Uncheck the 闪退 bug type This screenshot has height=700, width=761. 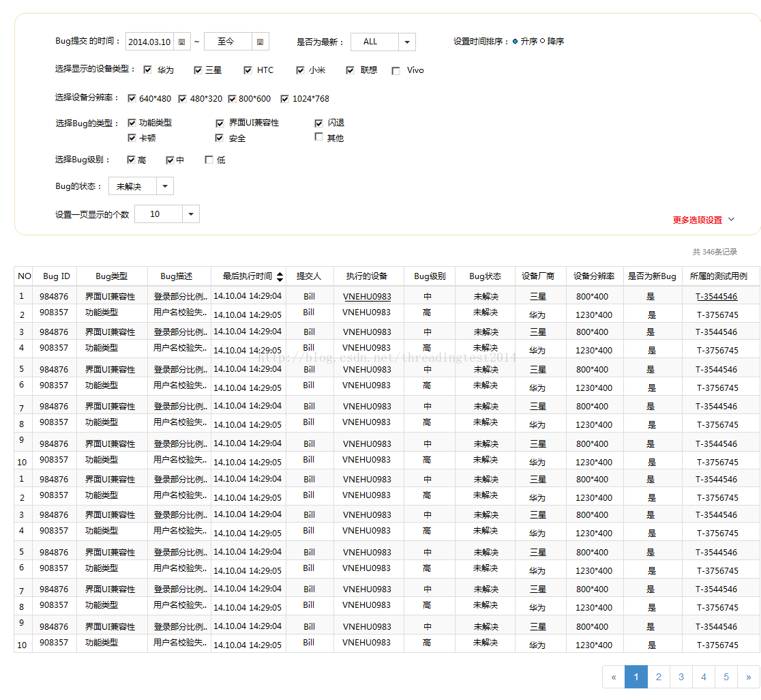click(x=318, y=123)
